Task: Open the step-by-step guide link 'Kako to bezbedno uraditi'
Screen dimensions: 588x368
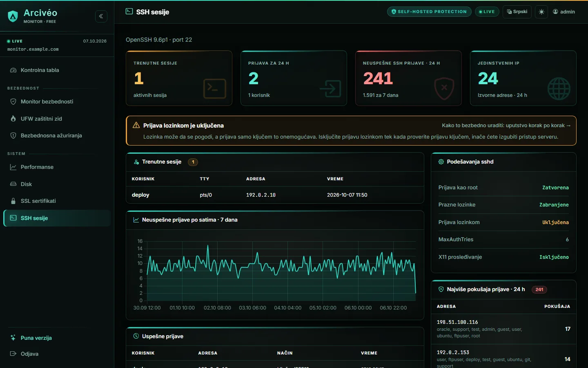Action: point(506,126)
